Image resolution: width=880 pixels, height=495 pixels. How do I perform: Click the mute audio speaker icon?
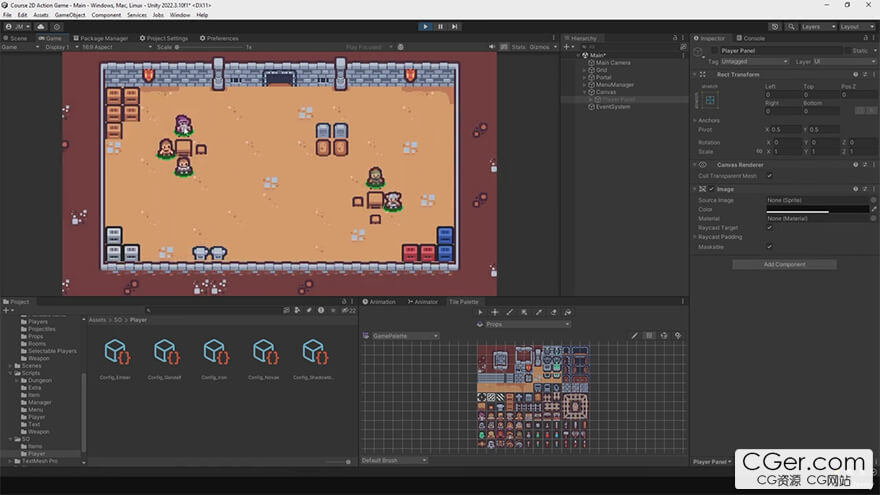pyautogui.click(x=492, y=47)
